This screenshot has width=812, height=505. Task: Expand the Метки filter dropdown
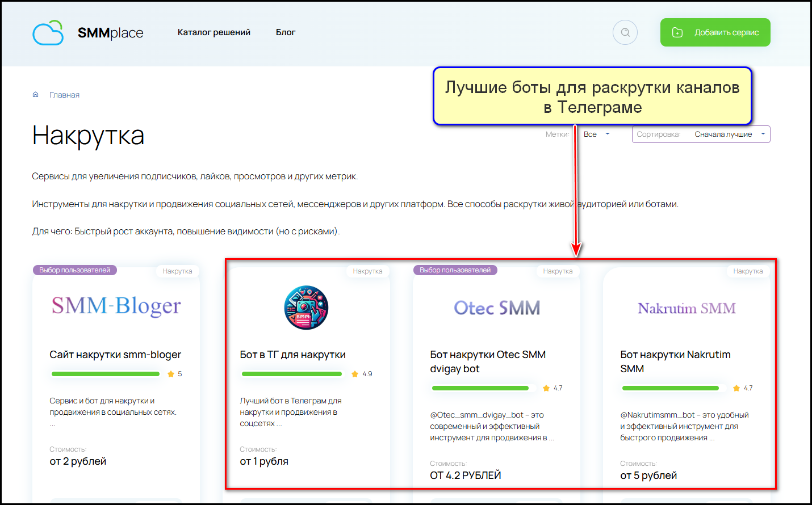596,134
